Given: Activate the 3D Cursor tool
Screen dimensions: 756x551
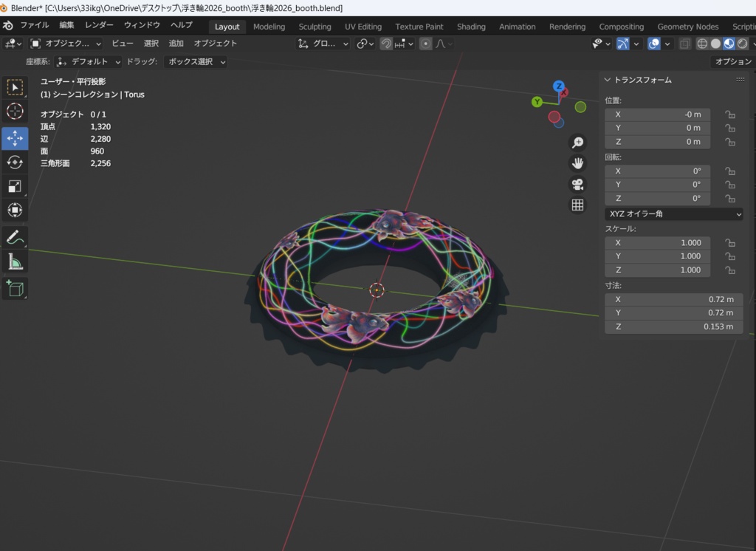Looking at the screenshot, I should pos(15,112).
